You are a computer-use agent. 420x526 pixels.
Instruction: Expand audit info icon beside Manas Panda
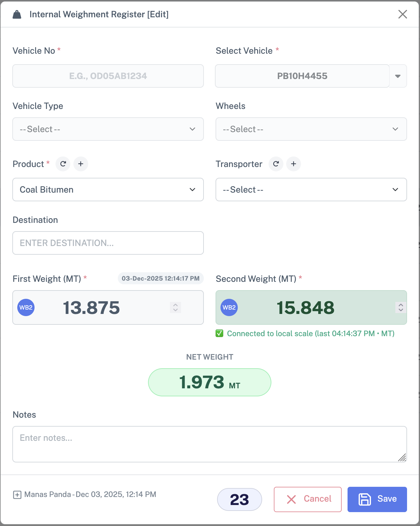pos(17,495)
